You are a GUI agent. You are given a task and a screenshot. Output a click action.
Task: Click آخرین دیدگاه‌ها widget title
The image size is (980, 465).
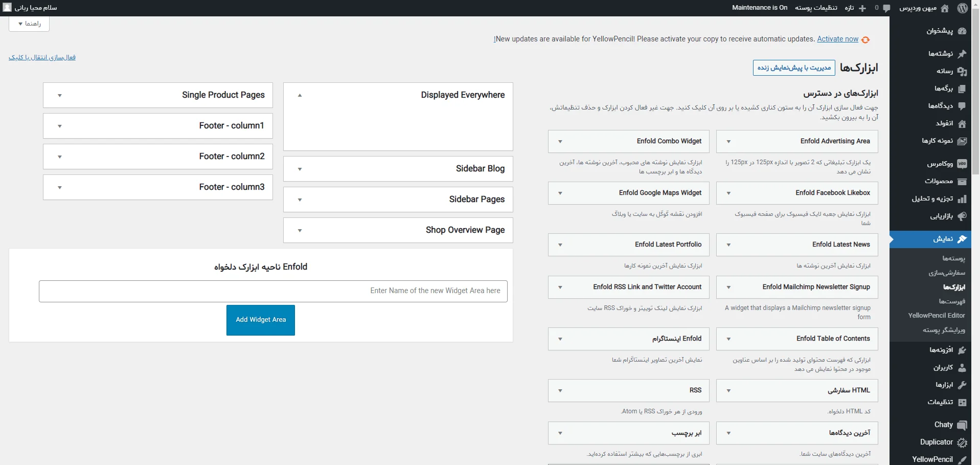pos(849,433)
